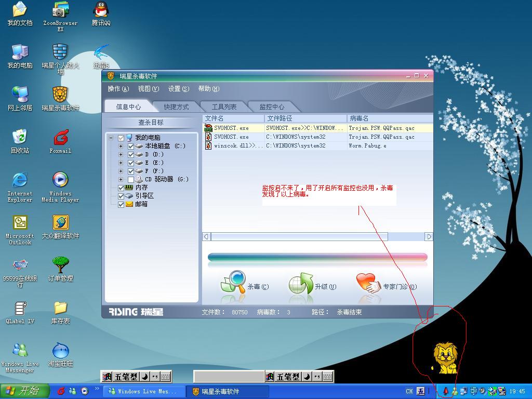Show hidden quick launch items chevron
The height and width of the screenshot is (399, 532).
pos(97,388)
